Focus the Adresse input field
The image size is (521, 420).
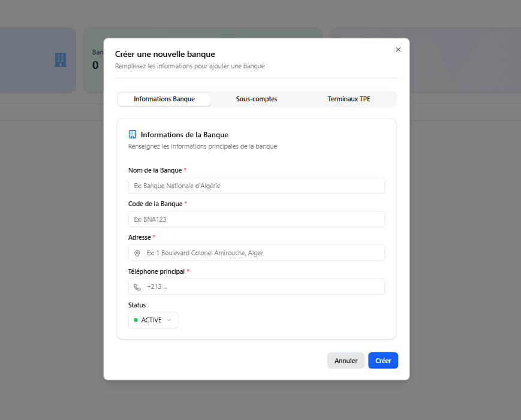click(x=257, y=253)
